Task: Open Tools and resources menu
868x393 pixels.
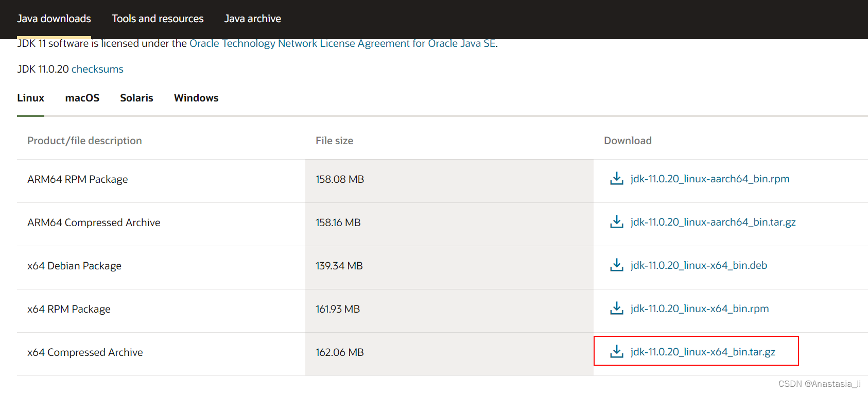Action: coord(158,19)
